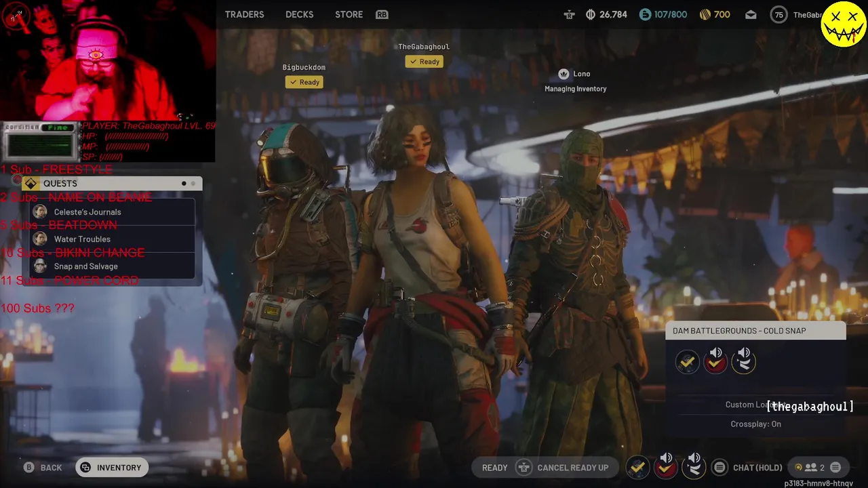This screenshot has width=868, height=488.
Task: Open the Celeste's Journals quest
Action: 113,212
